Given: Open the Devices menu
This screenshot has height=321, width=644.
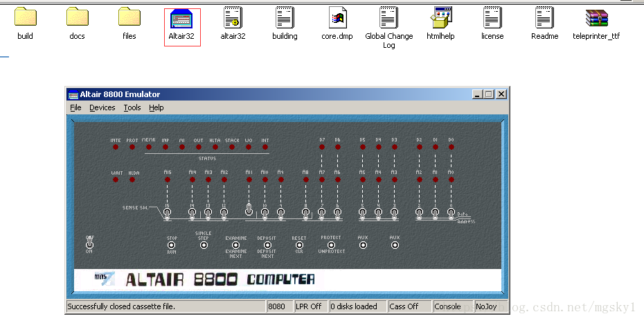Looking at the screenshot, I should [102, 107].
